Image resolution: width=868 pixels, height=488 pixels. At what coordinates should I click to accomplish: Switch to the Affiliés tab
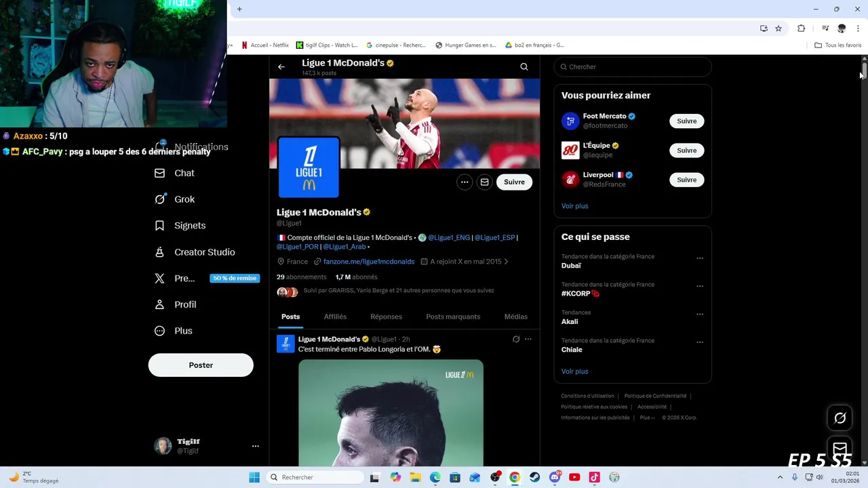(335, 317)
